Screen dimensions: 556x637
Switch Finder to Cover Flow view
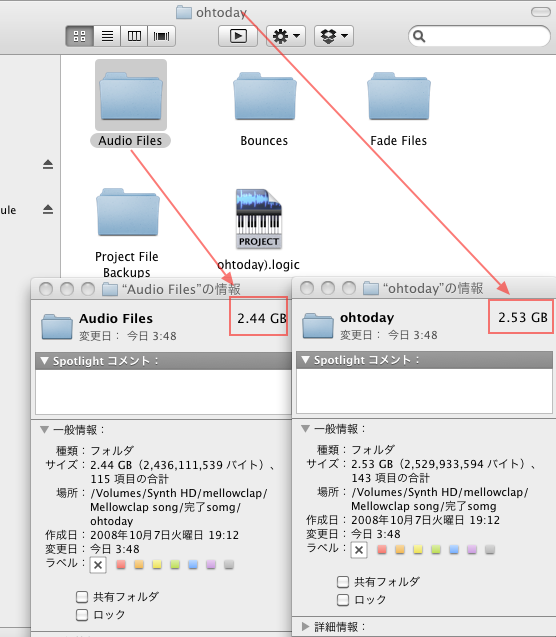[162, 36]
